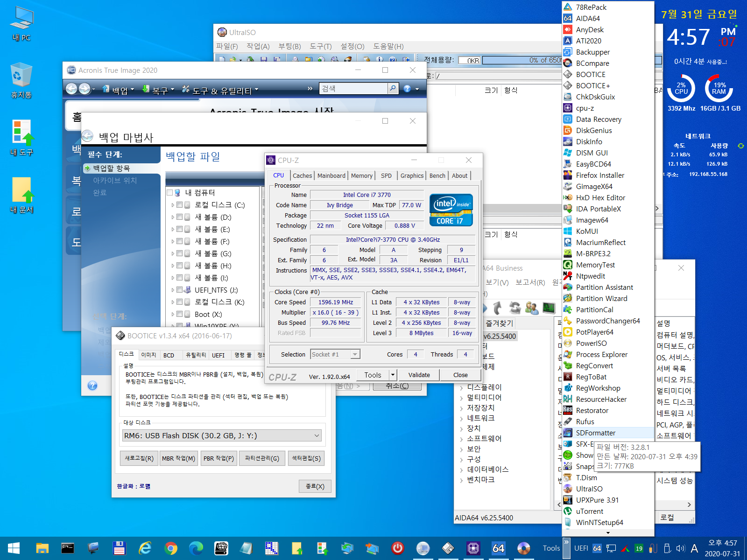The width and height of the screenshot is (747, 560).
Task: Click the Acronis search magnifier icon
Action: click(393, 88)
